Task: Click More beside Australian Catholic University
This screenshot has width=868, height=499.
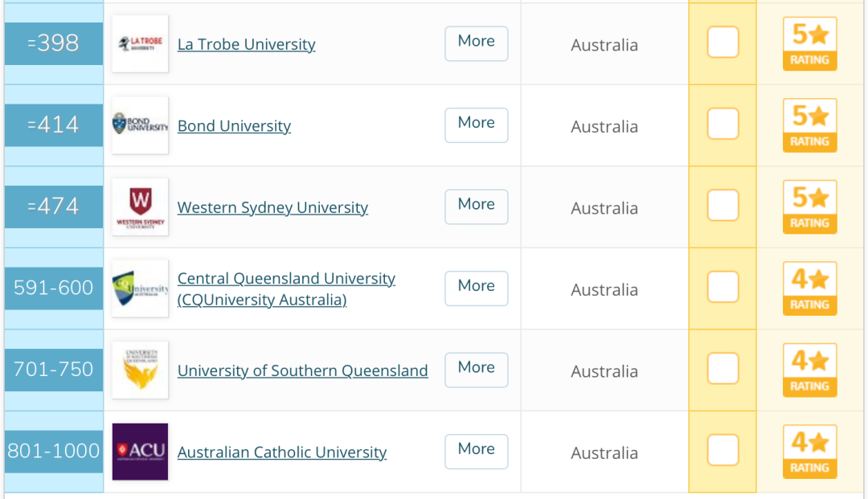Action: [476, 452]
